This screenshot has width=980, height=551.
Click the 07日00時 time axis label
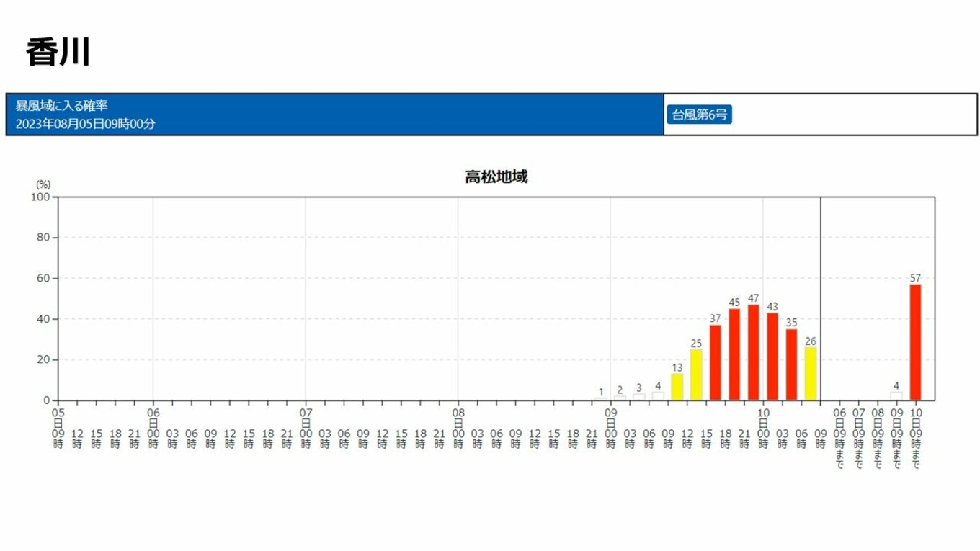(x=306, y=427)
